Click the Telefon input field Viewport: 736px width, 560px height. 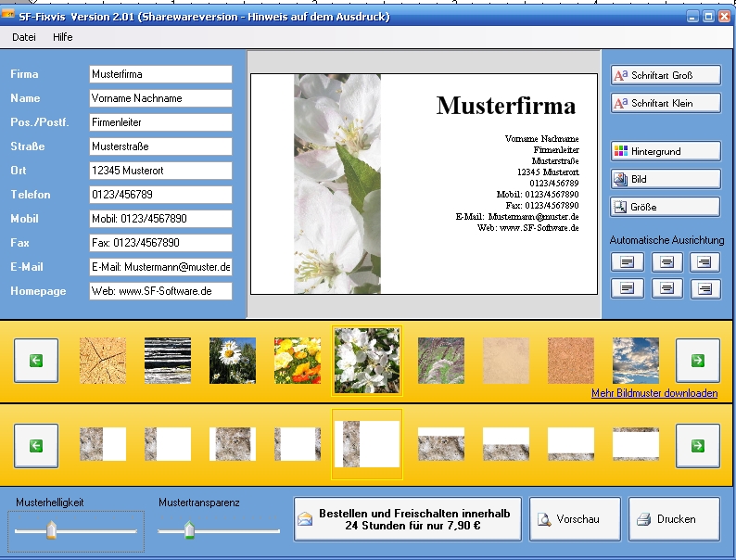click(160, 195)
